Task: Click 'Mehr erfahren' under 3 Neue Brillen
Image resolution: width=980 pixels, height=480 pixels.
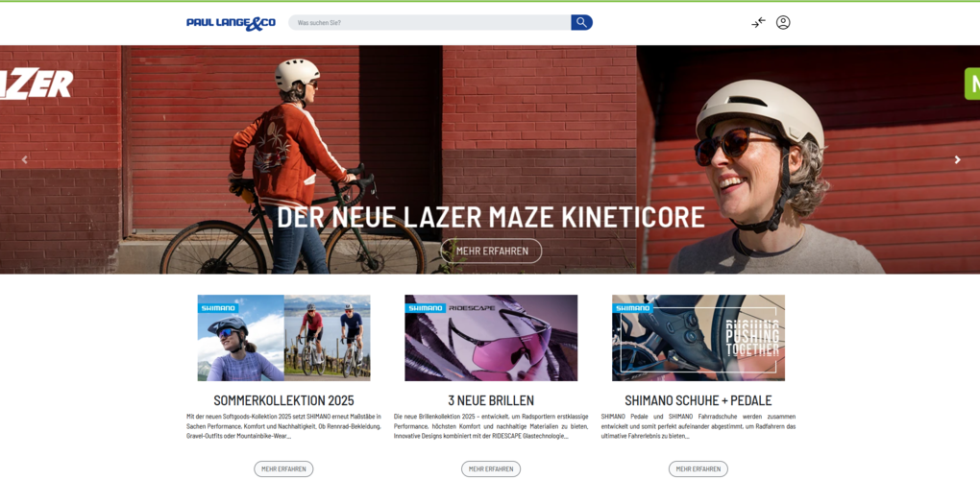Action: (x=491, y=468)
